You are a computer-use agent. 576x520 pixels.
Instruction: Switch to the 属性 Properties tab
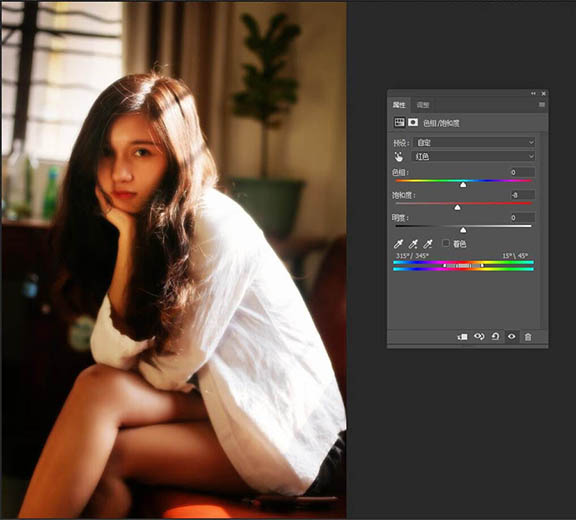399,105
